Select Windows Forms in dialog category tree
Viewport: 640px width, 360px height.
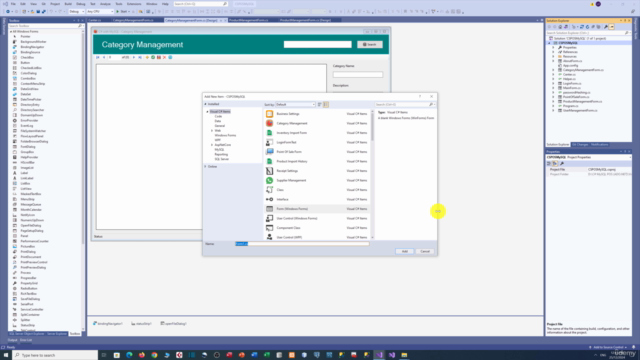(225, 135)
